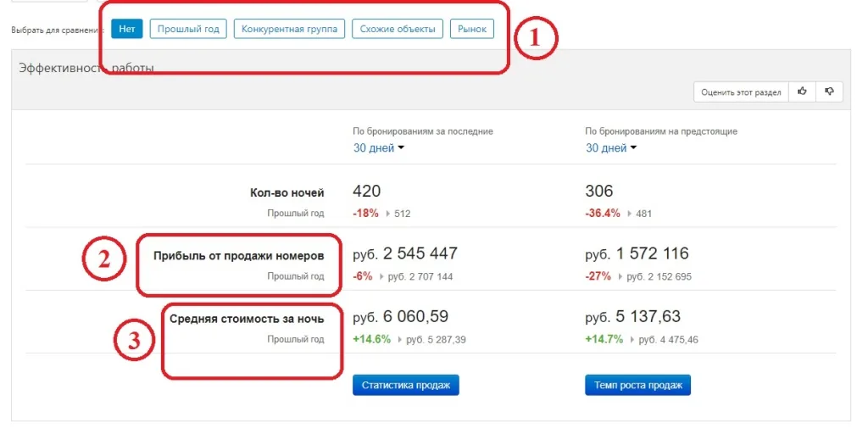Image resolution: width=868 pixels, height=434 pixels.
Task: Choose 'Схожие объекты' comparison option
Action: (398, 29)
